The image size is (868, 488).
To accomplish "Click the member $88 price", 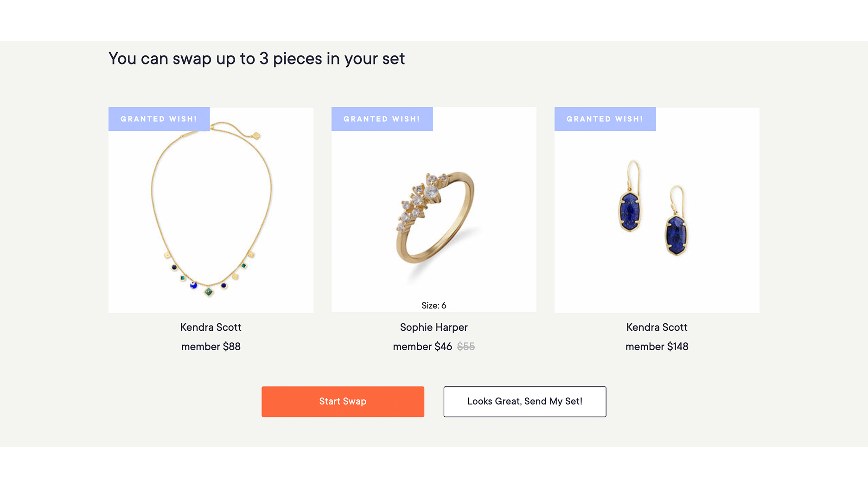I will (x=211, y=347).
